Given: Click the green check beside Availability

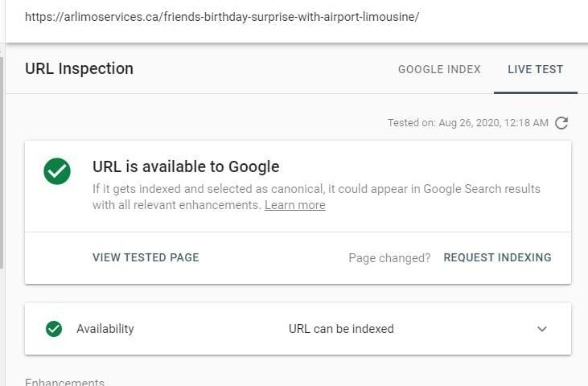Looking at the screenshot, I should click(54, 329).
